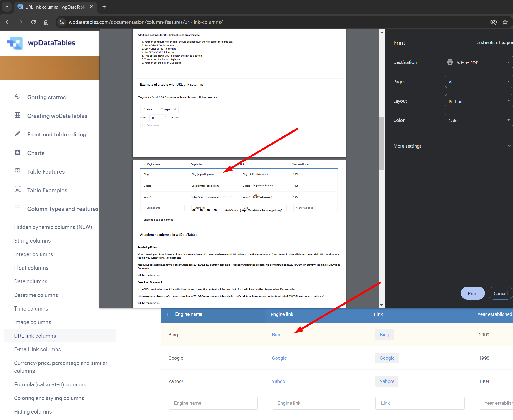Go back with the browser back arrow
The height and width of the screenshot is (420, 513).
point(8,22)
